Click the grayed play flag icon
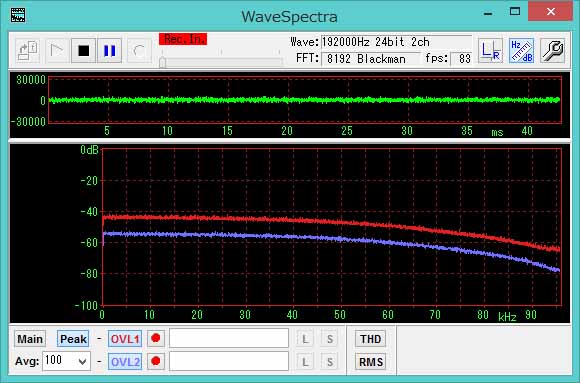The image size is (580, 383). point(56,51)
